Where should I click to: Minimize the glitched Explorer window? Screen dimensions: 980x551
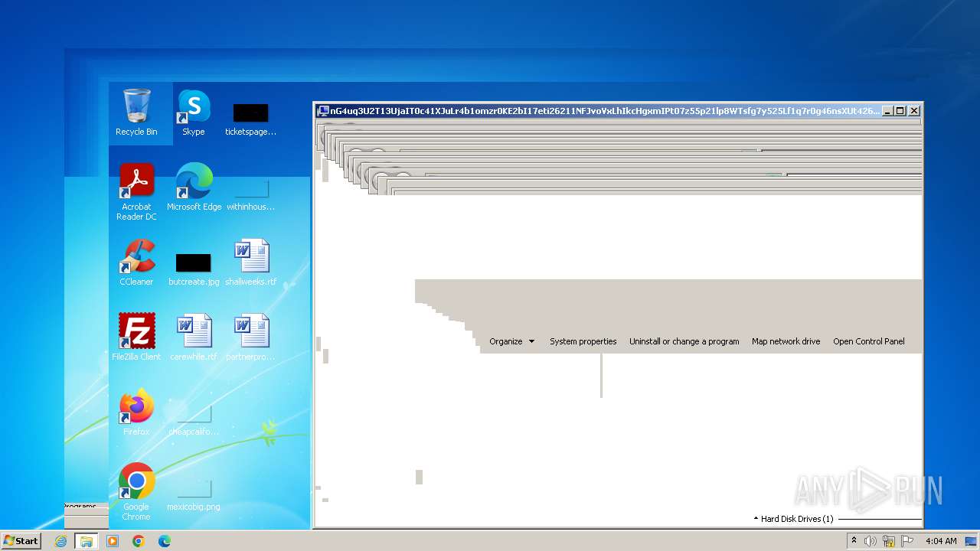click(887, 111)
